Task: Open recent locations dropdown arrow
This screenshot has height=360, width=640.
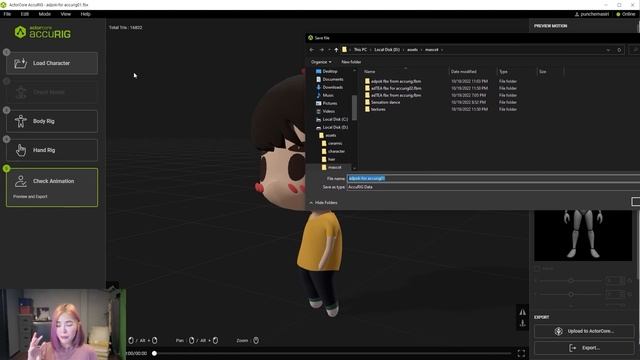Action: 329,50
